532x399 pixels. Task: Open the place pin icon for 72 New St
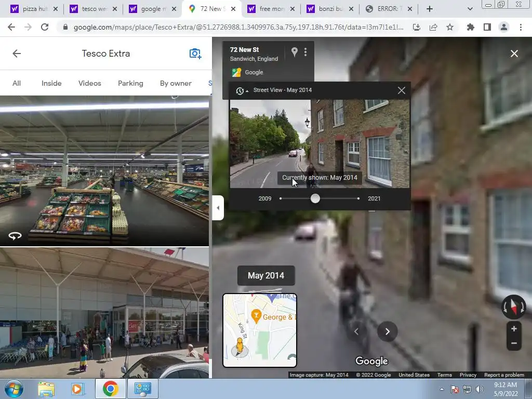(x=294, y=51)
